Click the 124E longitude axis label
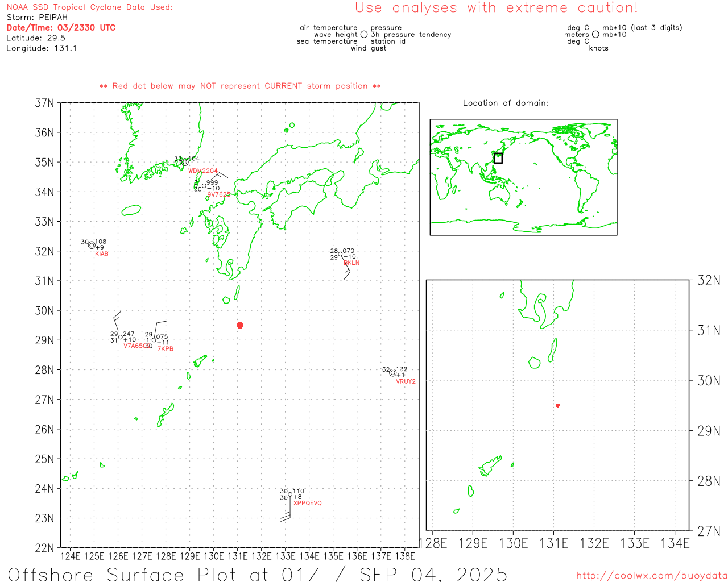728x582 pixels. click(71, 556)
